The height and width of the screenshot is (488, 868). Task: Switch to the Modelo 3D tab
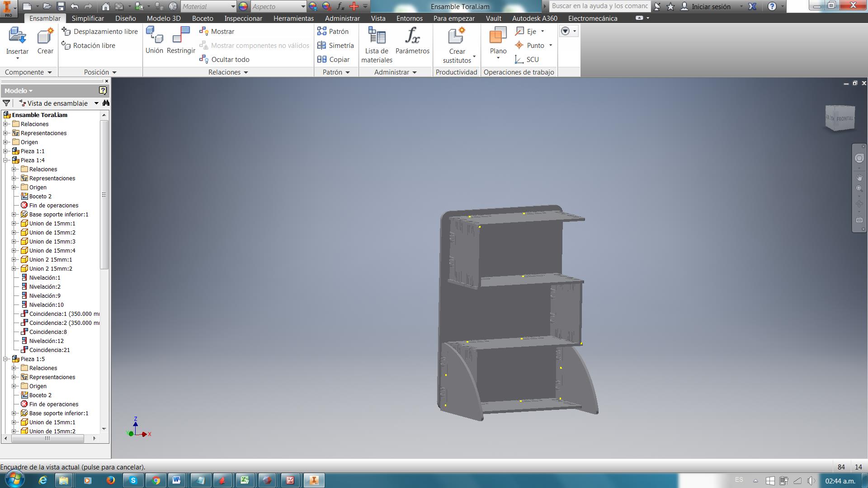(x=164, y=19)
